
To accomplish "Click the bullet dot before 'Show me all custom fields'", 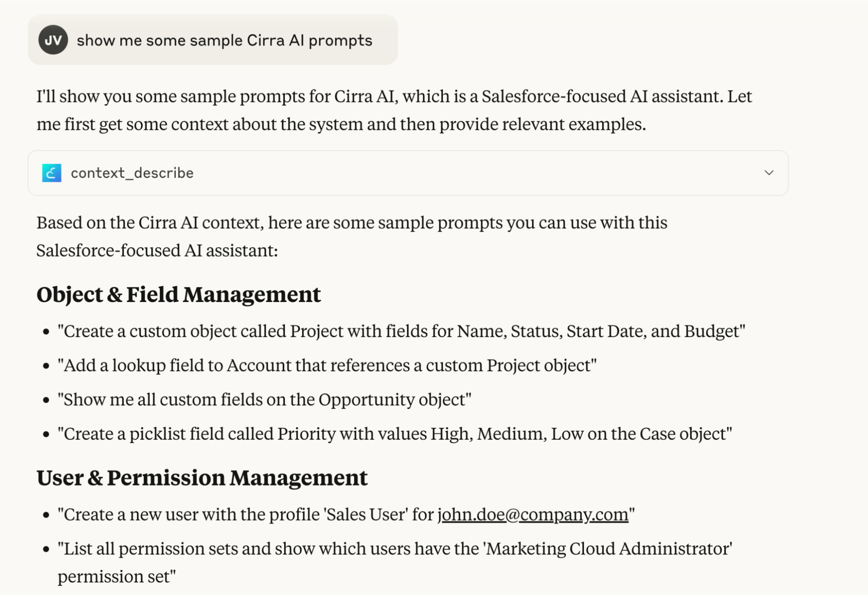I will point(46,400).
